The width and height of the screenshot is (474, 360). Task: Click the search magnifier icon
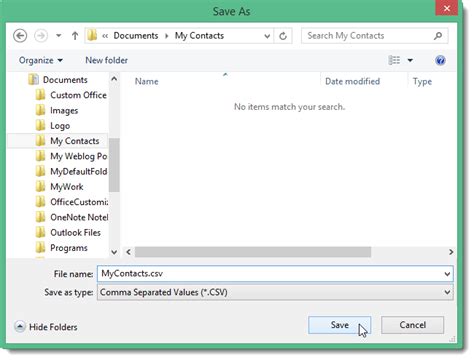pyautogui.click(x=438, y=35)
